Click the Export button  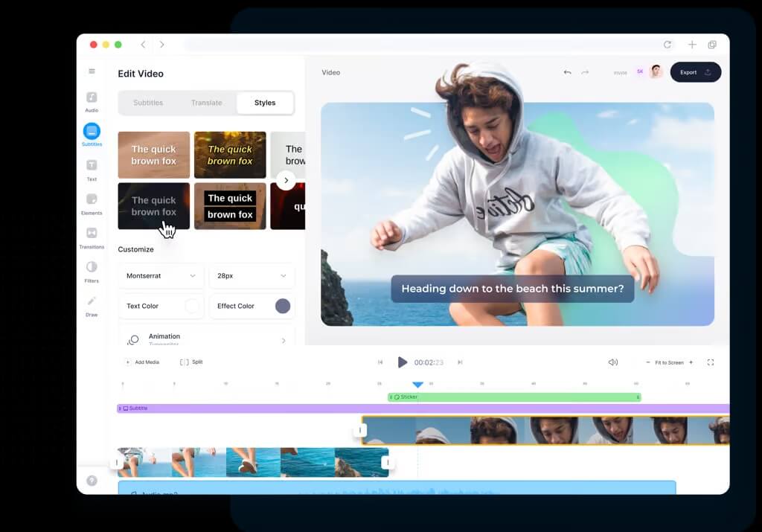pos(696,72)
